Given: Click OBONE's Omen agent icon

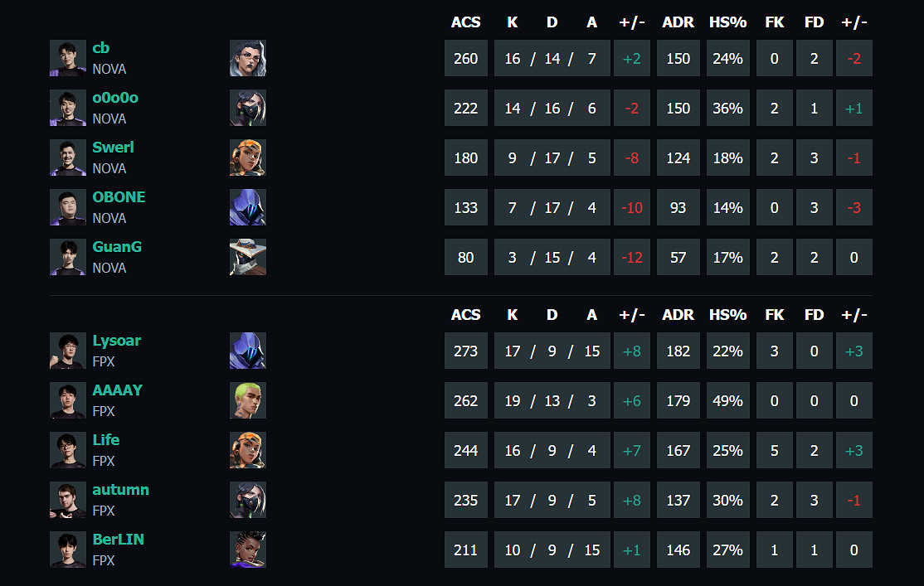Looking at the screenshot, I should [247, 207].
